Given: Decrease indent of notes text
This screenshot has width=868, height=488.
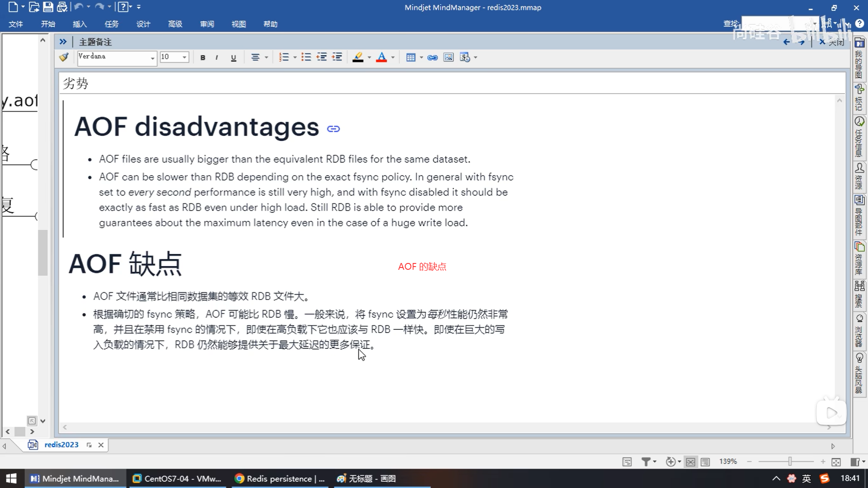Looking at the screenshot, I should point(321,57).
